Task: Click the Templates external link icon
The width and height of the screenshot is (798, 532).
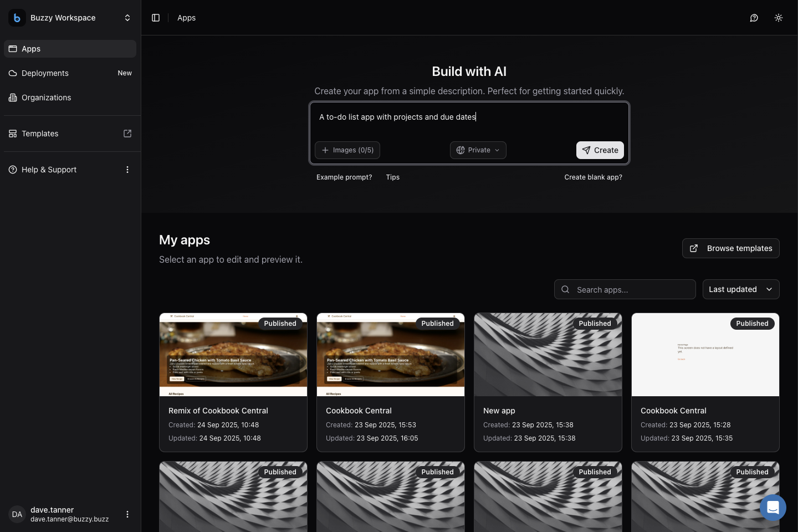Action: click(x=127, y=134)
